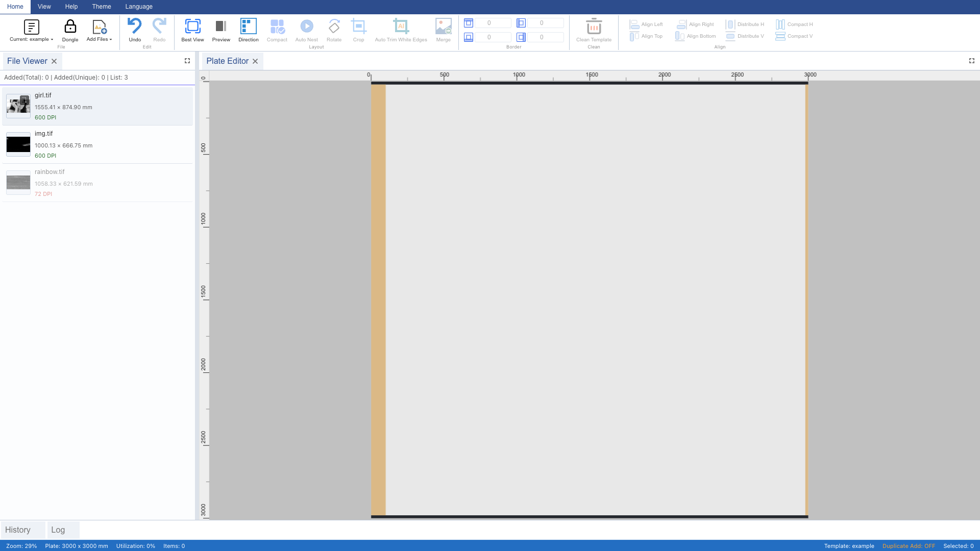Viewport: 980px width, 551px height.
Task: Click the Selected: 0 status entry
Action: pyautogui.click(x=958, y=546)
